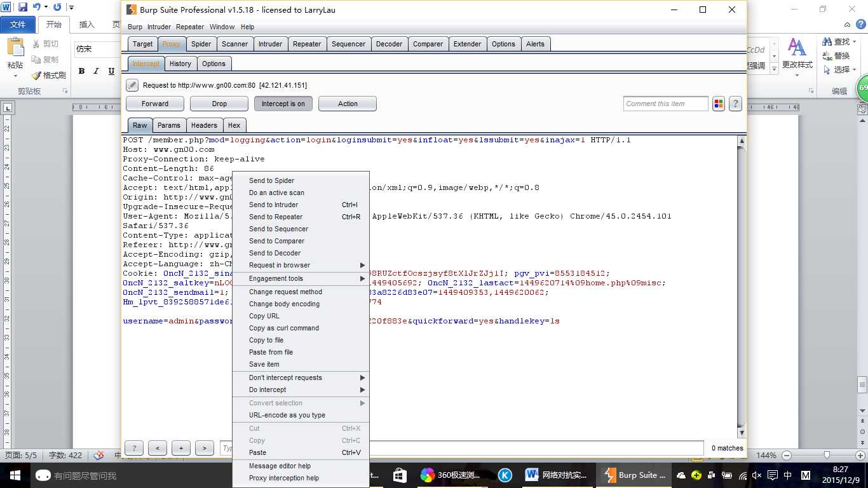Expand Word styles gallery more arrow
Screen dimensions: 868x488
point(773,67)
